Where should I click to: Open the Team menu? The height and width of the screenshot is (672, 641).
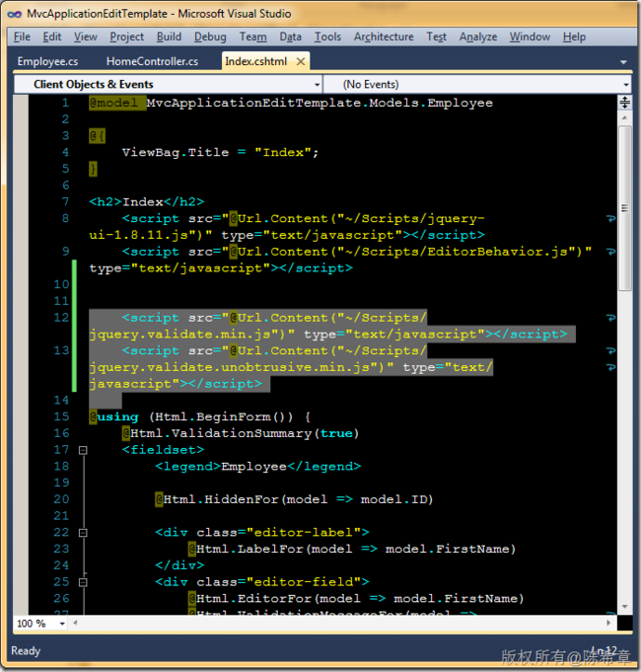point(252,37)
